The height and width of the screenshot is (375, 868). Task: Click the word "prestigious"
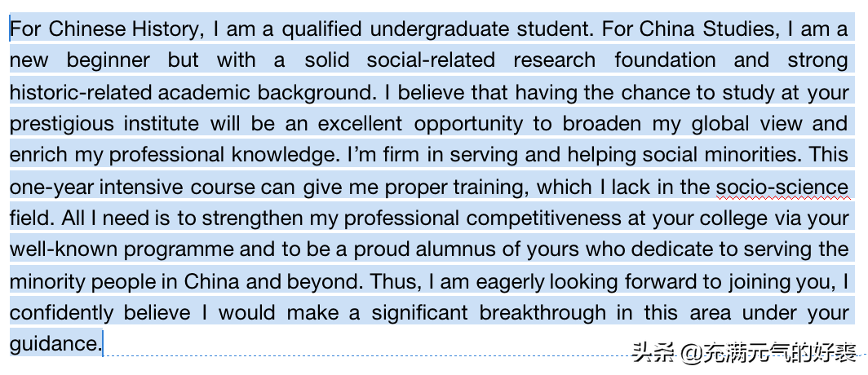tap(62, 124)
